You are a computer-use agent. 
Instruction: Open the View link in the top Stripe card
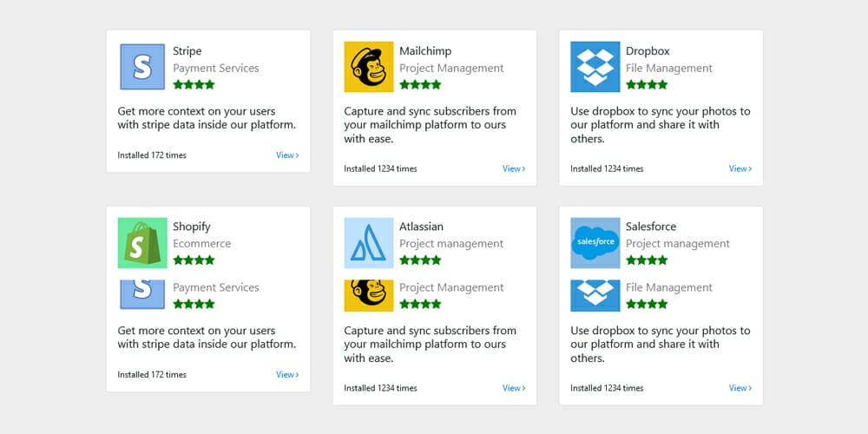coord(287,155)
